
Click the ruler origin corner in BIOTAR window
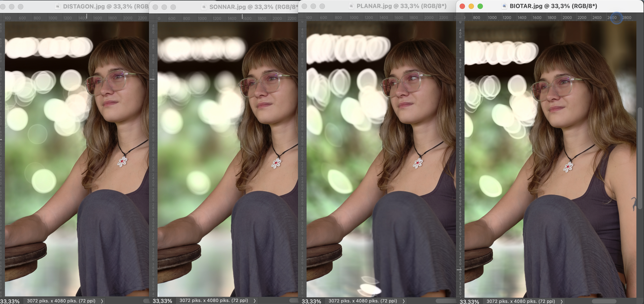pyautogui.click(x=460, y=17)
